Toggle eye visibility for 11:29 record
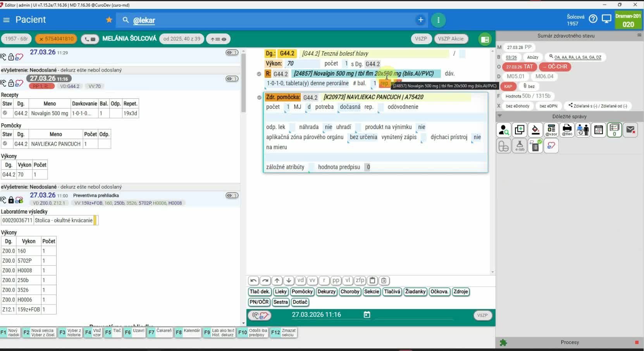644x351 pixels. (232, 53)
